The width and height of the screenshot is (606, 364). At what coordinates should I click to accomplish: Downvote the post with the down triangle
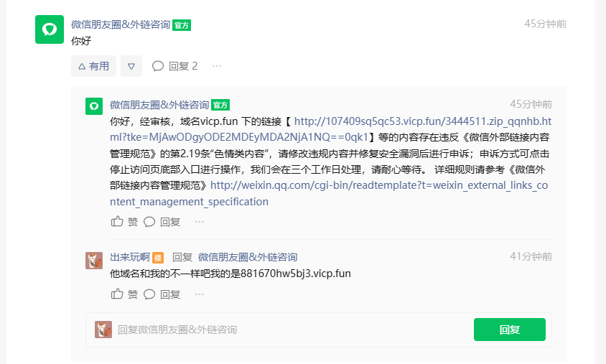[x=131, y=66]
